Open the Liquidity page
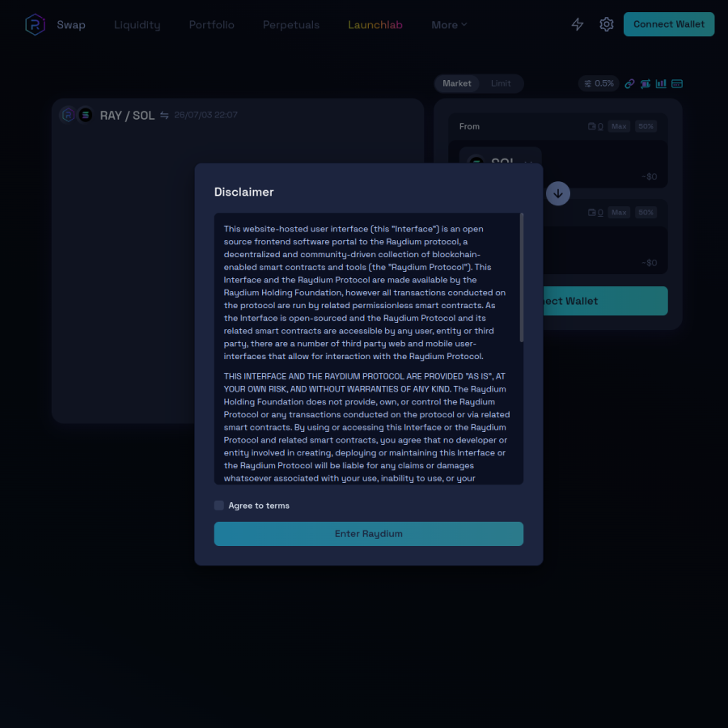This screenshot has width=728, height=728. pyautogui.click(x=137, y=24)
